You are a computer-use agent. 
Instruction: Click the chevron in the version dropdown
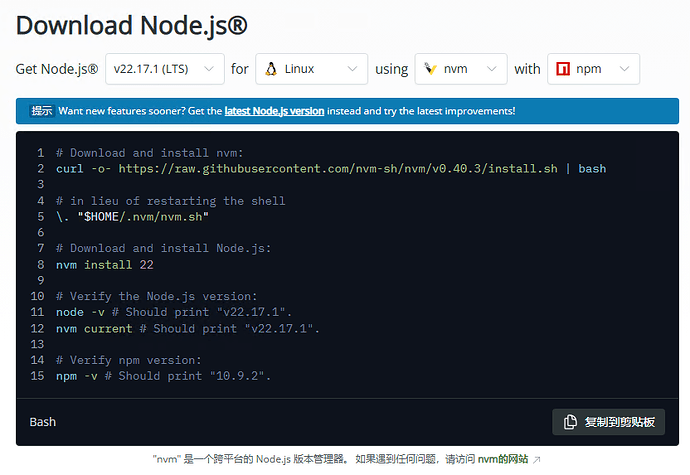click(209, 69)
